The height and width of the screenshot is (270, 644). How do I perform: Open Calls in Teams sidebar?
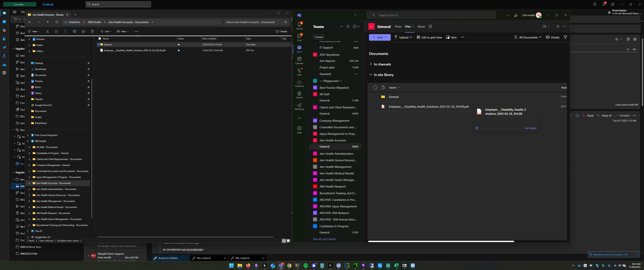pyautogui.click(x=299, y=72)
